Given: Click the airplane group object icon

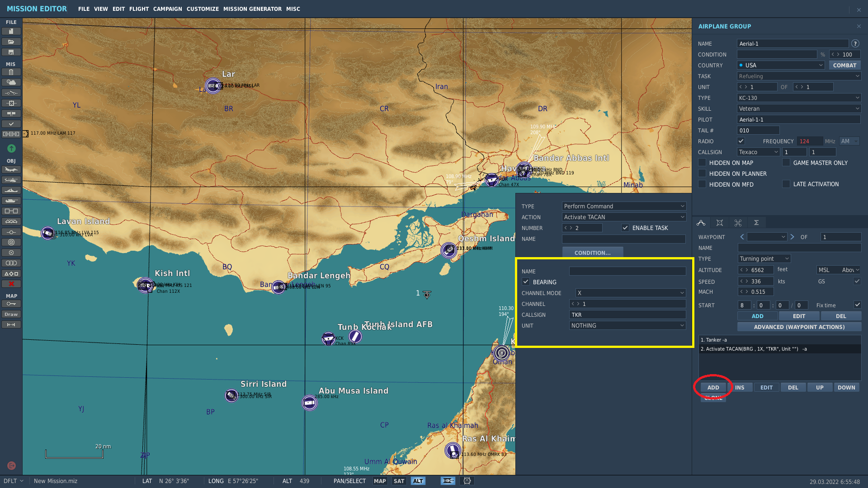Looking at the screenshot, I should (11, 170).
